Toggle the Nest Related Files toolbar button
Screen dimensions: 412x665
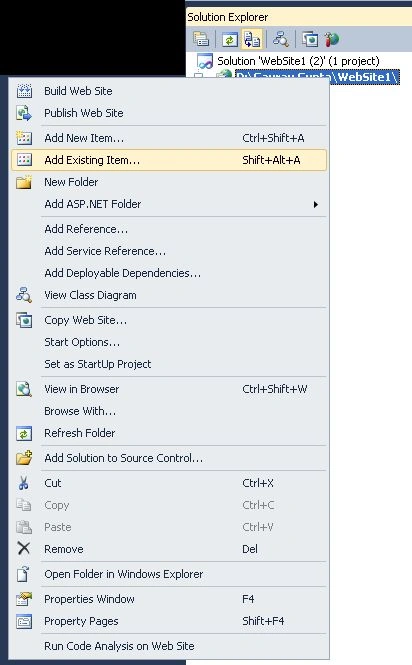(x=252, y=39)
